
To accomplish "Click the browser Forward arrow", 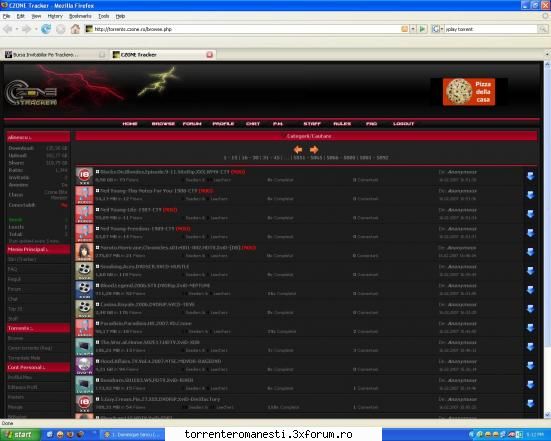I will [x=26, y=29].
